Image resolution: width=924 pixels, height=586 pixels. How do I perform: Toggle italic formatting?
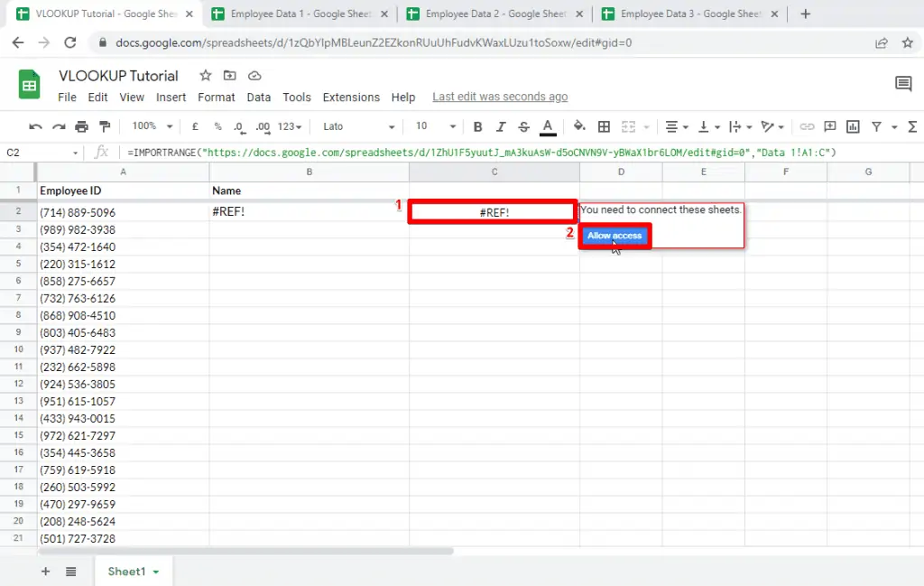499,126
